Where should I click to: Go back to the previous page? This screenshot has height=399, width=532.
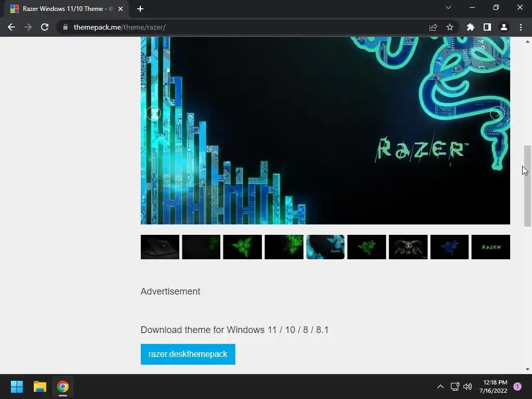[11, 27]
